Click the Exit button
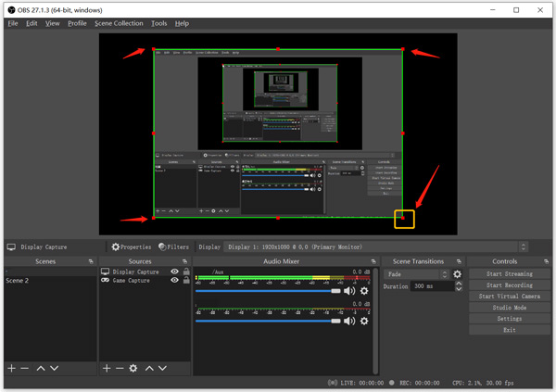Viewport: 556px width, 392px height. click(x=510, y=330)
